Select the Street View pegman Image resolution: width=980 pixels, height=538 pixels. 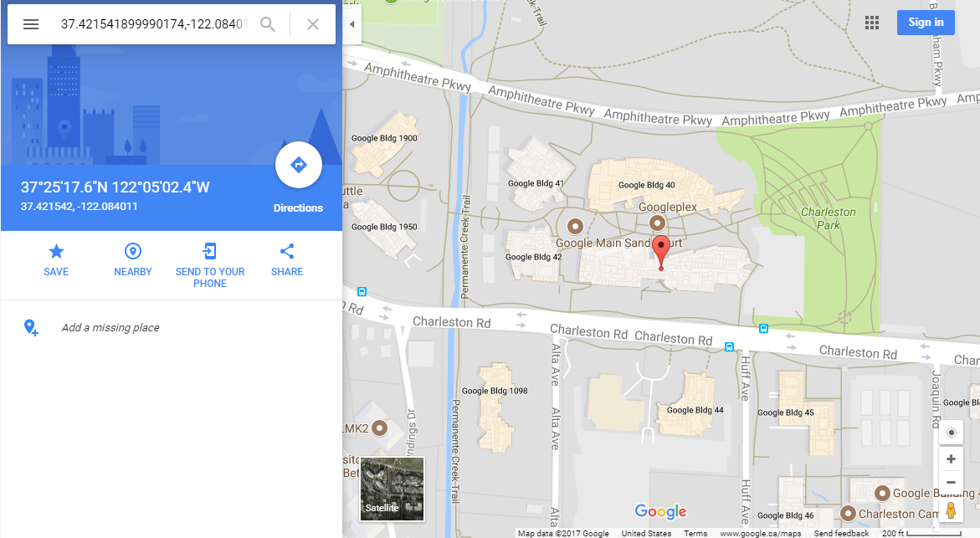pyautogui.click(x=952, y=510)
